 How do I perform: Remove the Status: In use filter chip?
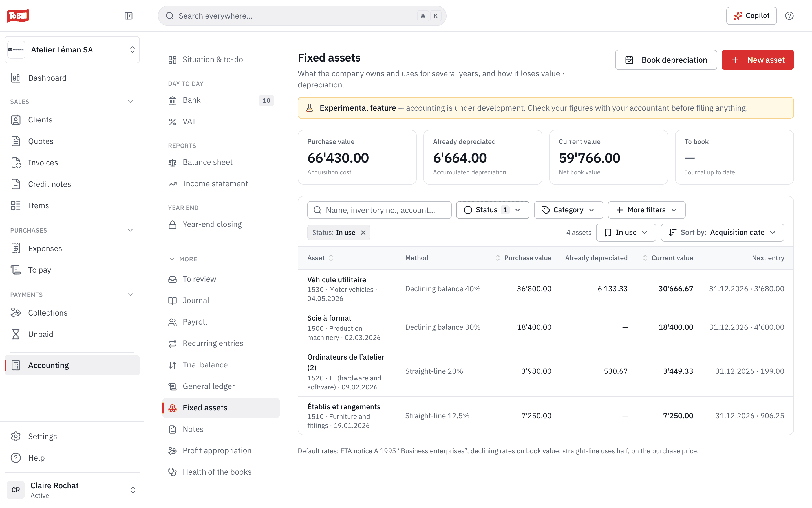click(x=363, y=233)
